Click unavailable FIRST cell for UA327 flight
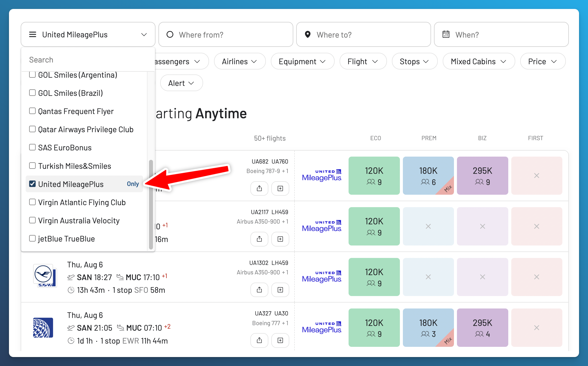Viewport: 588px width, 366px height. tap(537, 328)
